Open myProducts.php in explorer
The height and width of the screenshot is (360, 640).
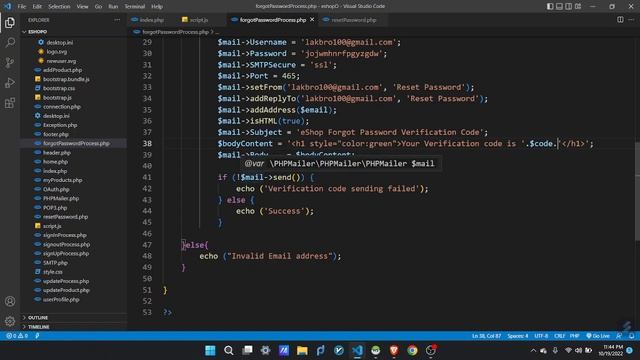pyautogui.click(x=62, y=180)
